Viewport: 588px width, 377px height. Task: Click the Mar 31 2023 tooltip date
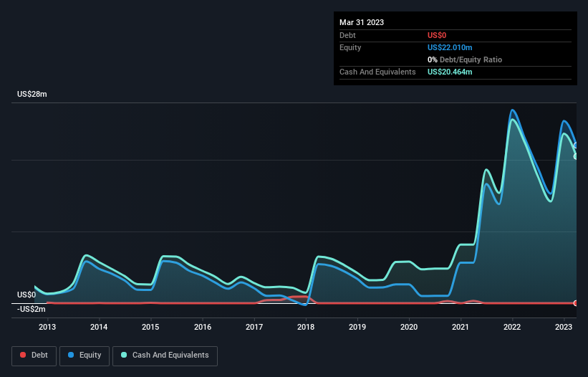pyautogui.click(x=362, y=22)
